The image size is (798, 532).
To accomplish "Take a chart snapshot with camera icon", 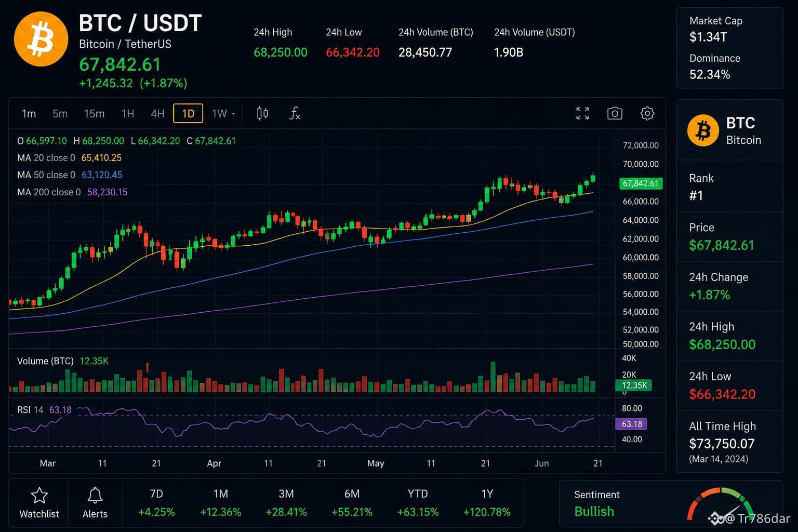I will click(x=615, y=113).
